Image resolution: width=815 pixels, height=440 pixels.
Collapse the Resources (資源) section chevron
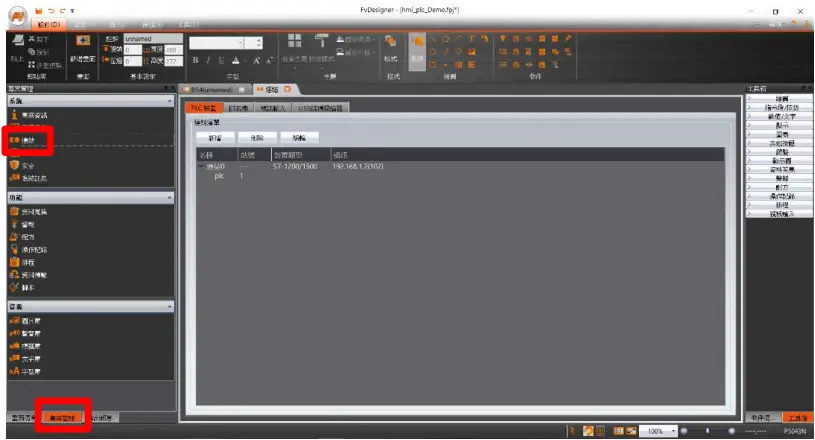pos(169,307)
